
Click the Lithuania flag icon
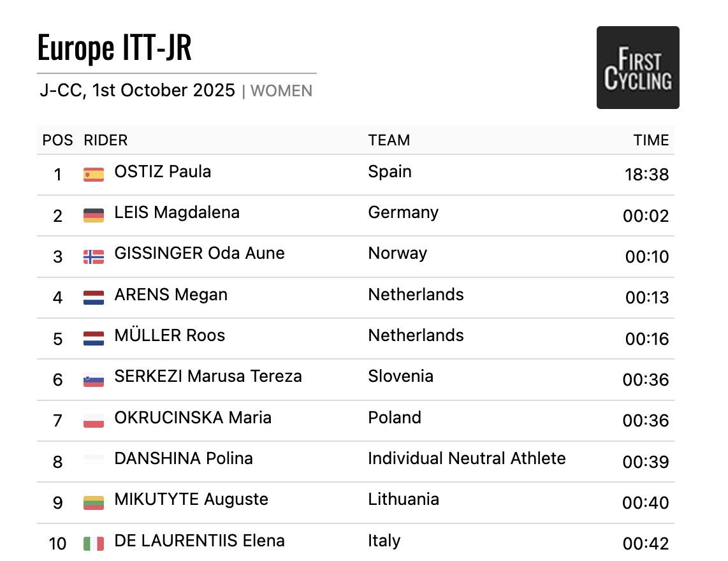[x=94, y=502]
